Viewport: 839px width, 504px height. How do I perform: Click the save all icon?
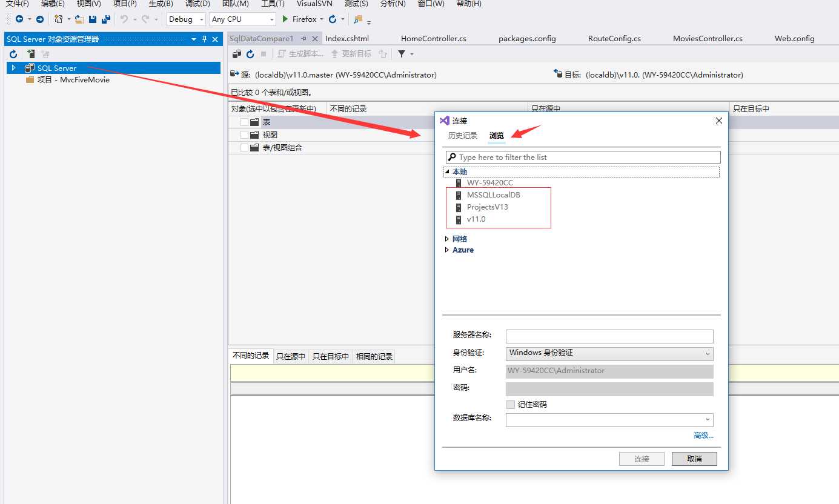pos(106,19)
